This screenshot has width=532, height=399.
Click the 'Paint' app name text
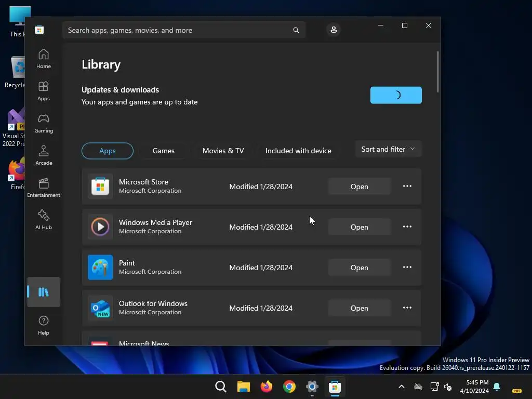point(127,263)
